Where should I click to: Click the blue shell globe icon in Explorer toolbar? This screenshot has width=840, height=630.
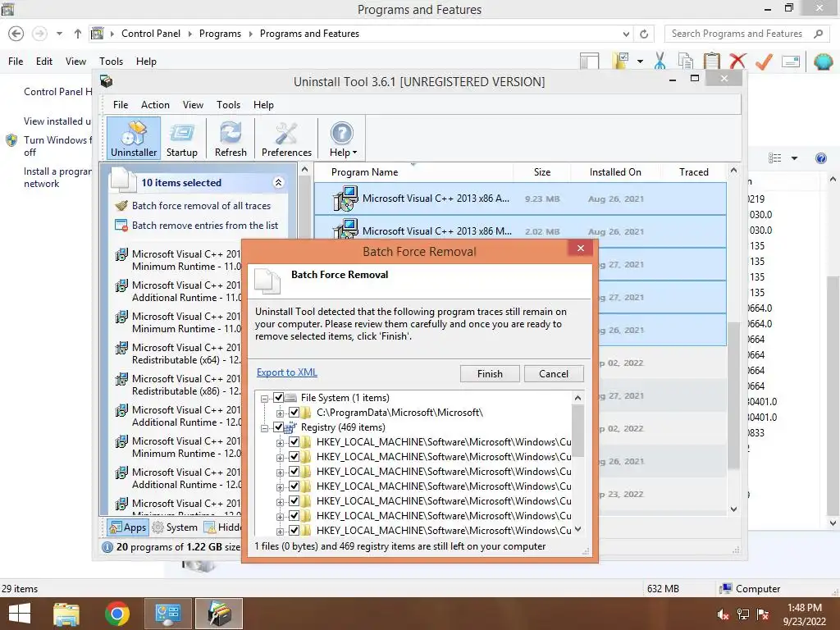tap(823, 62)
